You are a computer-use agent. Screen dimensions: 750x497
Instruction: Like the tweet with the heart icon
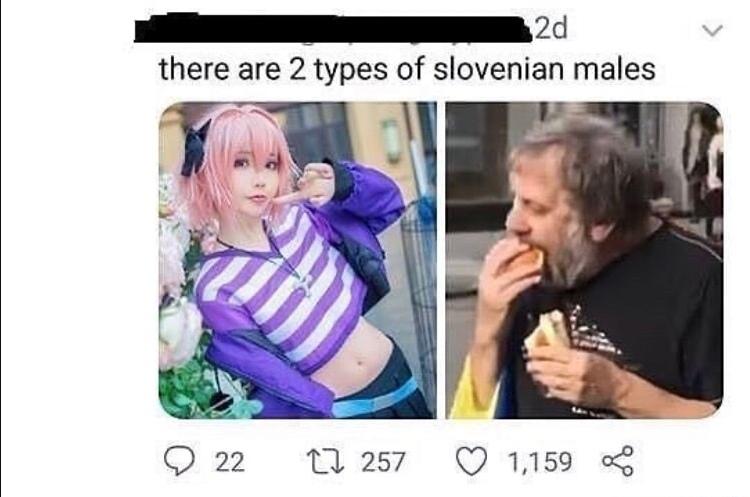coord(471,461)
